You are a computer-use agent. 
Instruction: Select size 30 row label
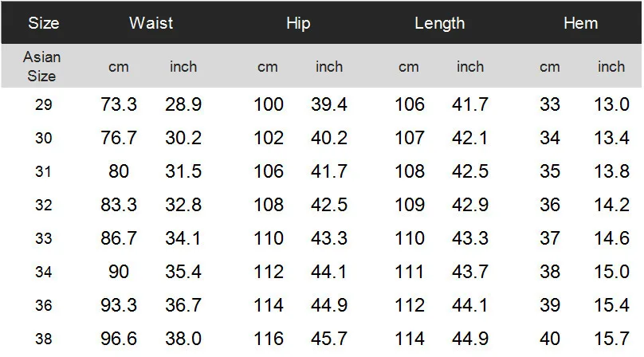coord(44,138)
